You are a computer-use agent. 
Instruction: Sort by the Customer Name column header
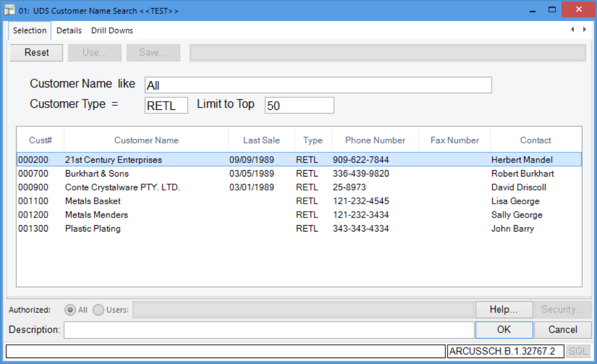[146, 140]
